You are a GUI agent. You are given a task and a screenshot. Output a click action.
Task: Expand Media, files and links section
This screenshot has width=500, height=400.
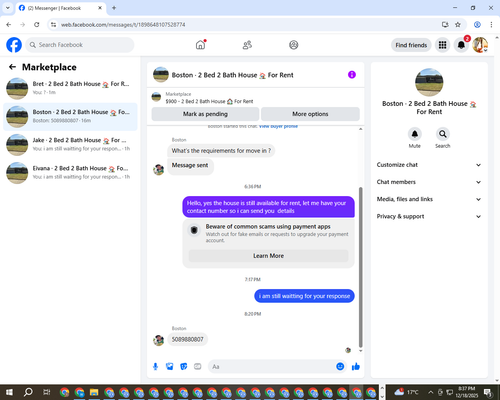tap(429, 199)
